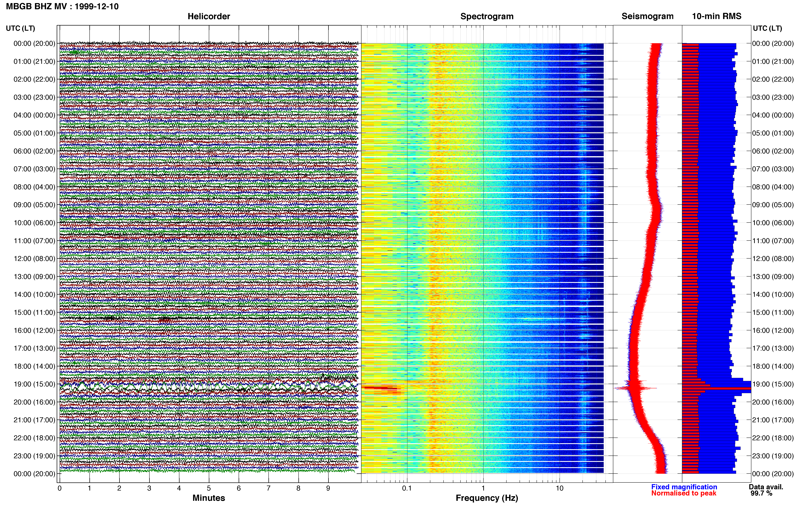Click the left '02:00 (22:00)' time label
Screen dimensions: 812x508
pos(34,79)
